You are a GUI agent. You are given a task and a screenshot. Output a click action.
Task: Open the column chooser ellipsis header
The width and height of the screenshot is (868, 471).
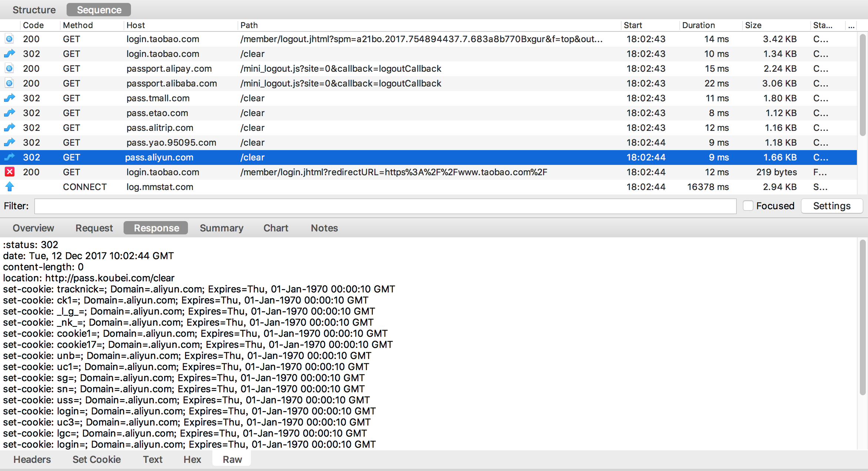851,25
